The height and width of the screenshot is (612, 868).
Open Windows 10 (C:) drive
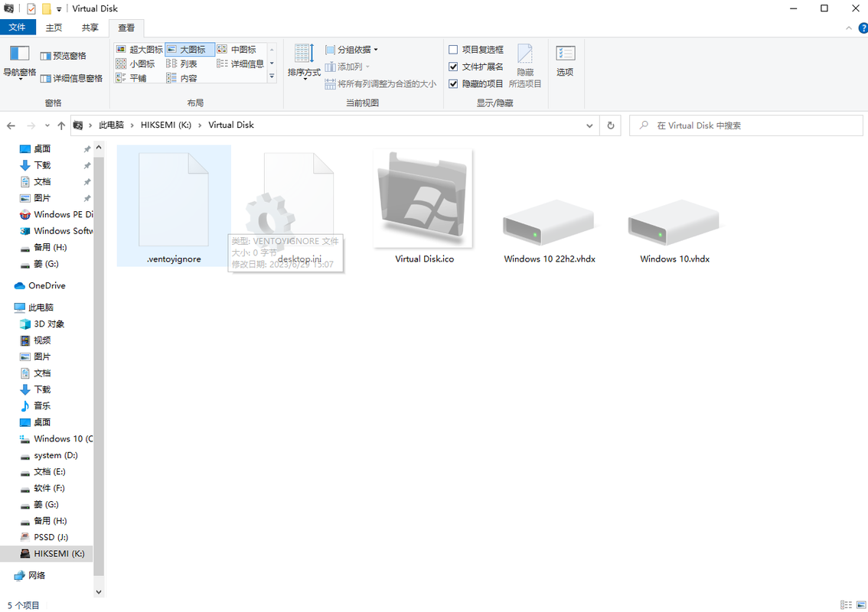[x=56, y=439]
